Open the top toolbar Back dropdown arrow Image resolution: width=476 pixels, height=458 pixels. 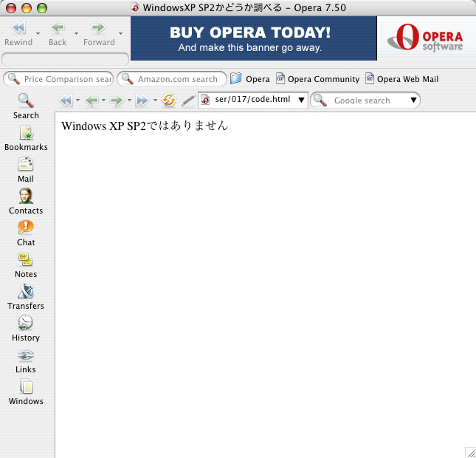tap(76, 33)
